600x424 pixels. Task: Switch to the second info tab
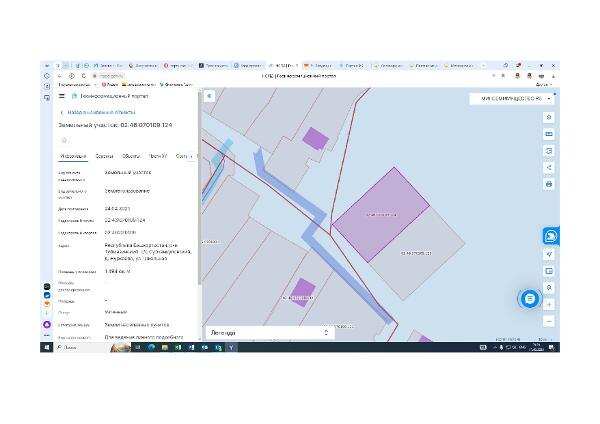pos(104,156)
